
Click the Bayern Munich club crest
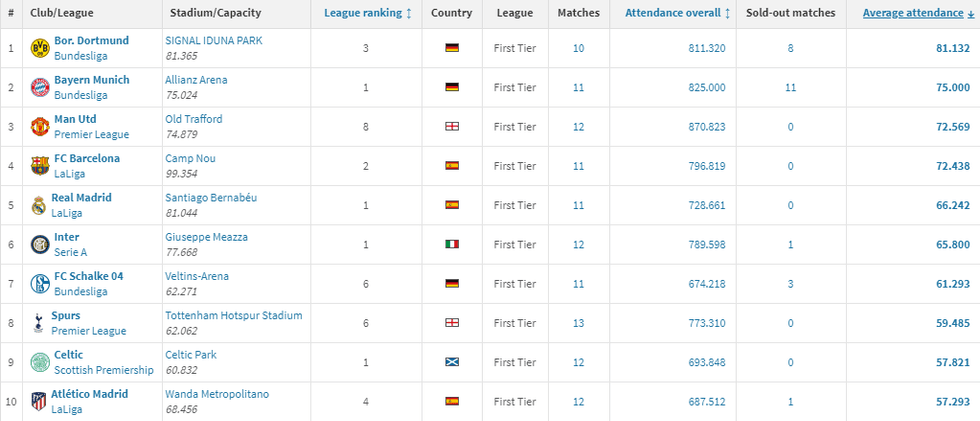coord(39,87)
